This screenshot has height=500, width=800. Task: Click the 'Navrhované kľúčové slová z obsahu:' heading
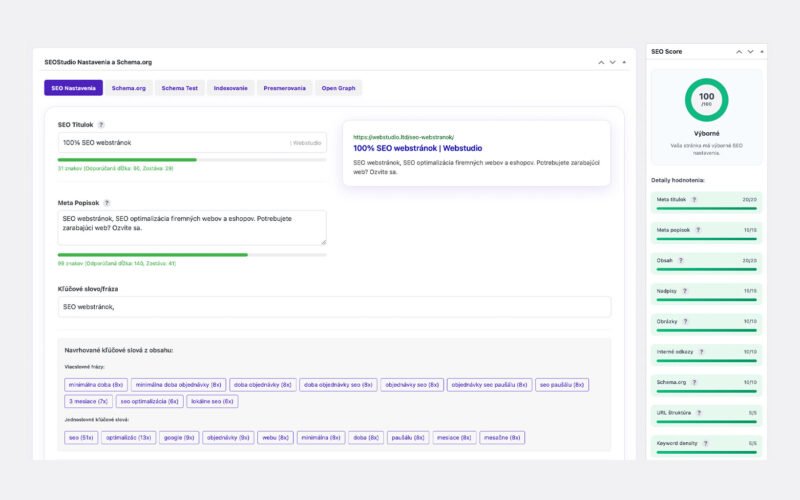coord(118,351)
